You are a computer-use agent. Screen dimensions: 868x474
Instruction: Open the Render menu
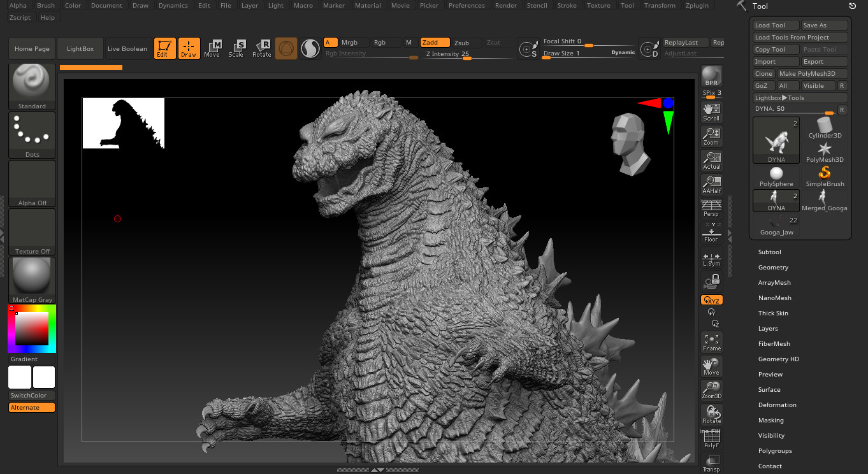click(x=506, y=5)
